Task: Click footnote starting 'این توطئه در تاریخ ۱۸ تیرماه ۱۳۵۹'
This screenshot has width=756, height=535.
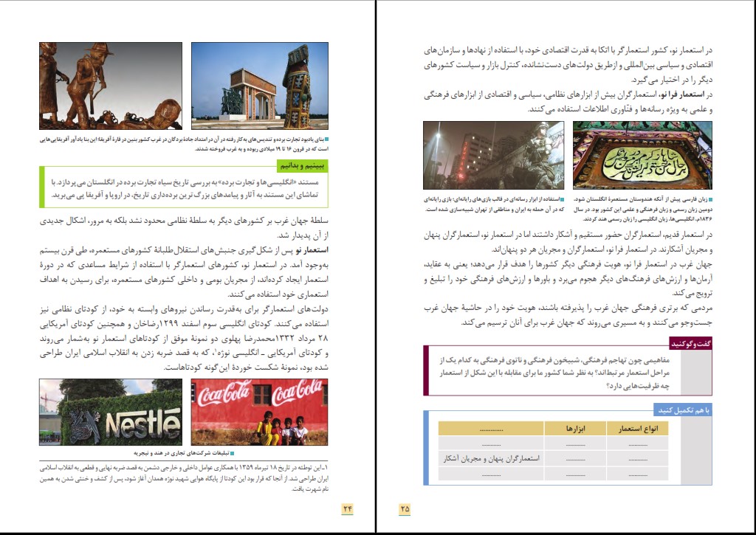Action: (x=184, y=478)
